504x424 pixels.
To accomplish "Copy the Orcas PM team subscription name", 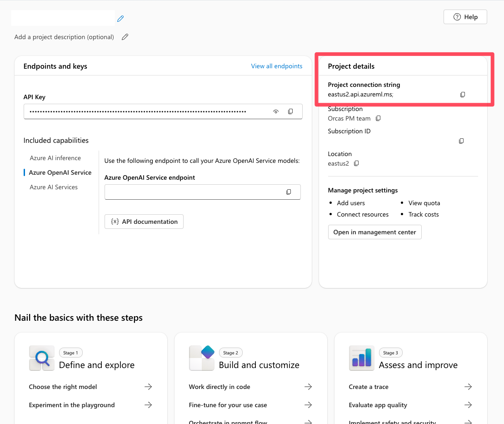I will tap(378, 118).
